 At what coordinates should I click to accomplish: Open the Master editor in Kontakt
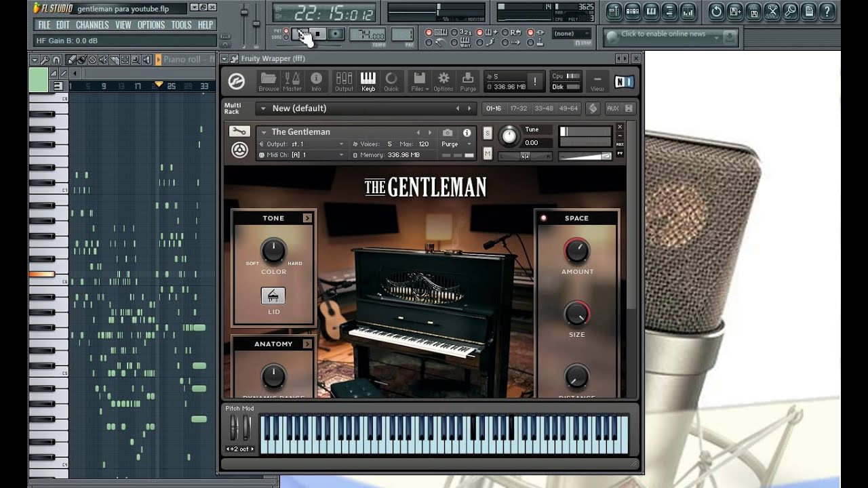point(292,81)
